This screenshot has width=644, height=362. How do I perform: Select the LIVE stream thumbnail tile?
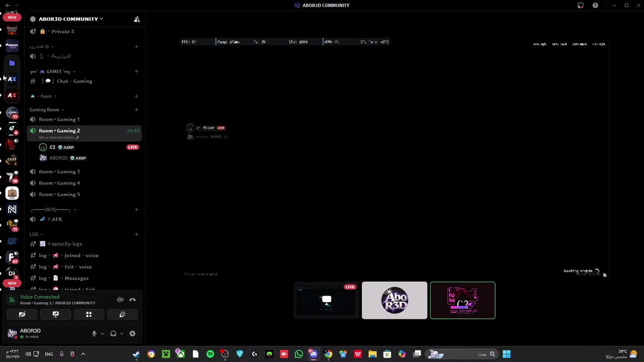(327, 301)
